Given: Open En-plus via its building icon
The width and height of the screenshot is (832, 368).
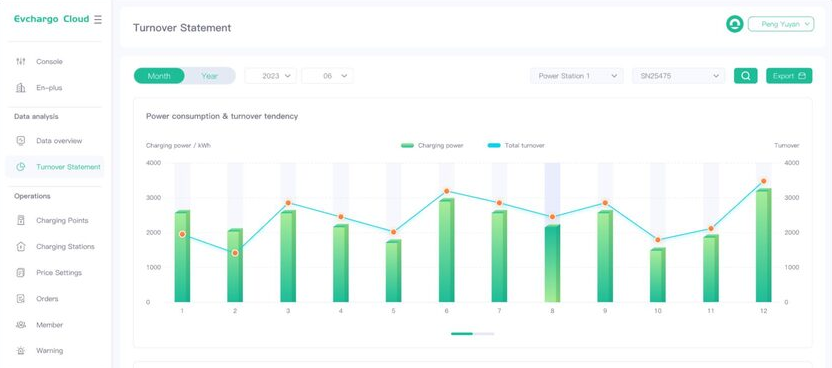Looking at the screenshot, I should coord(21,87).
